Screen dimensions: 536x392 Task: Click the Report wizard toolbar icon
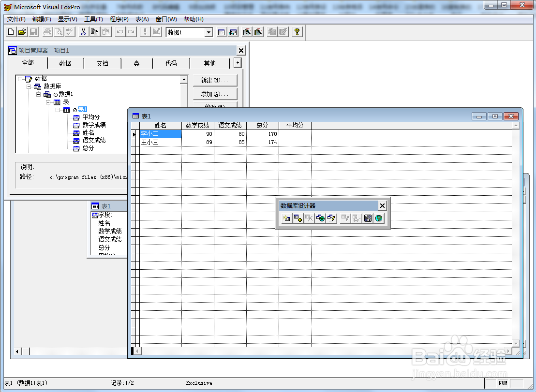pos(258,32)
